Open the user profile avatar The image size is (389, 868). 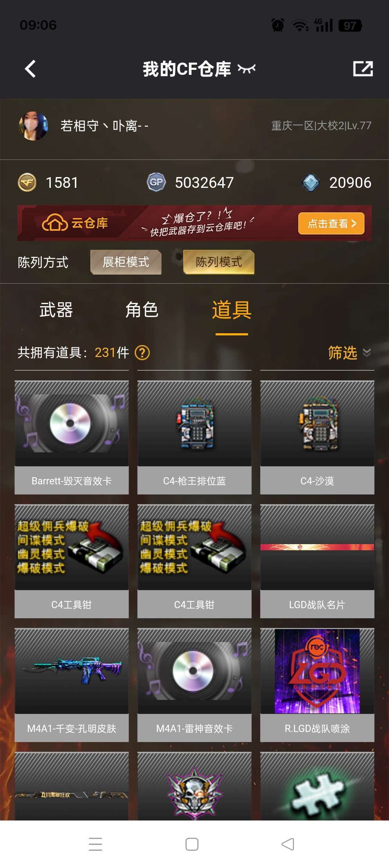33,126
